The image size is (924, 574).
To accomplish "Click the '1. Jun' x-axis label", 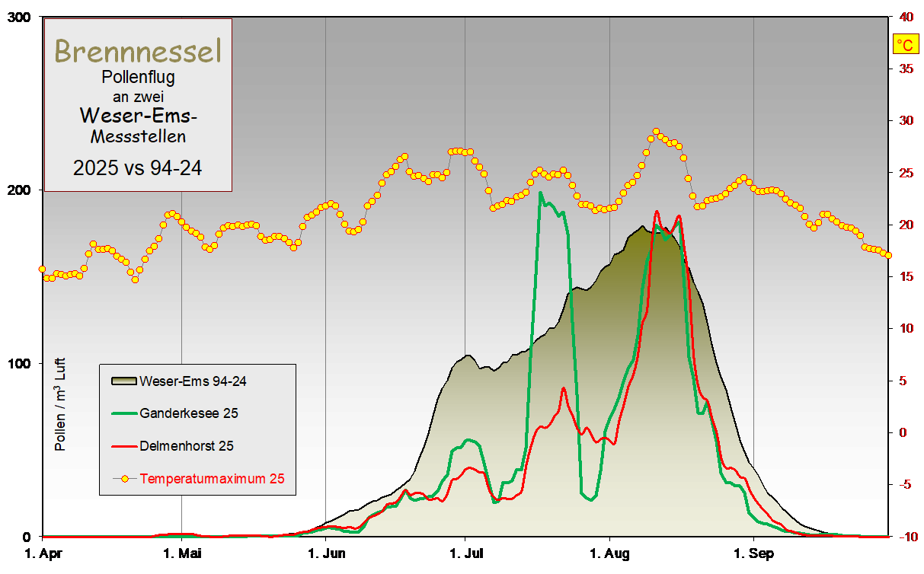I will point(325,553).
